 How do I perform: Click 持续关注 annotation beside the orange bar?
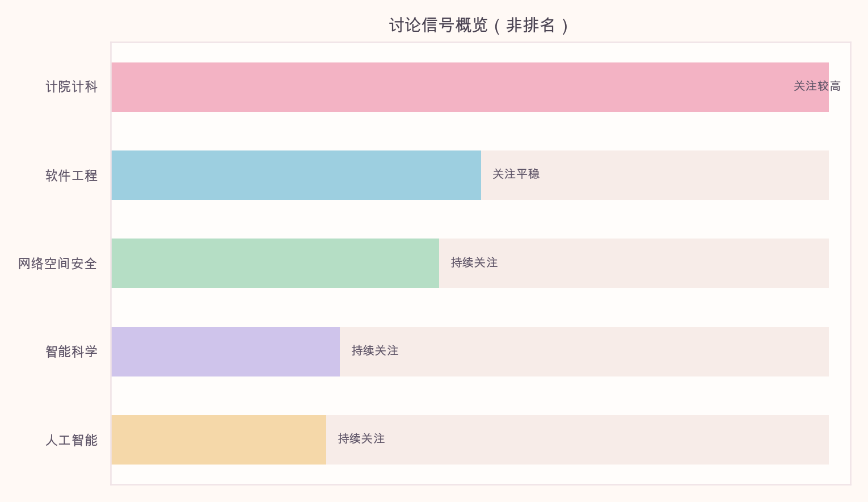361,439
